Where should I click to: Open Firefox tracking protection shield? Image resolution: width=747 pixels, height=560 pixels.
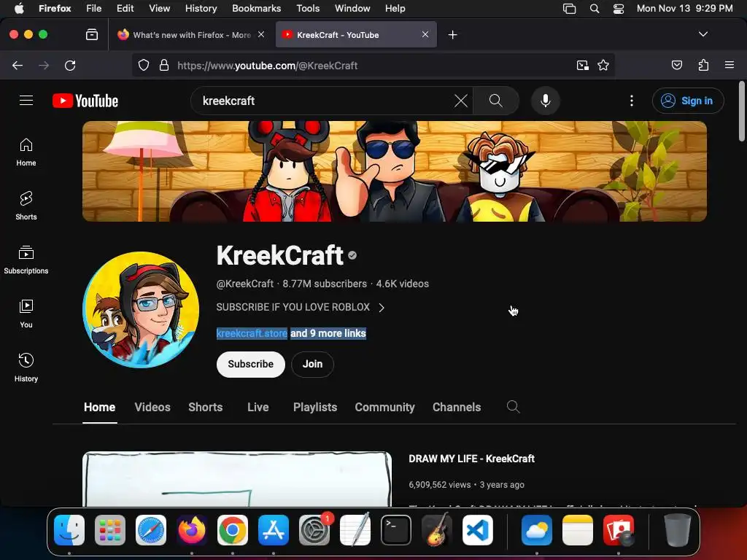[144, 65]
